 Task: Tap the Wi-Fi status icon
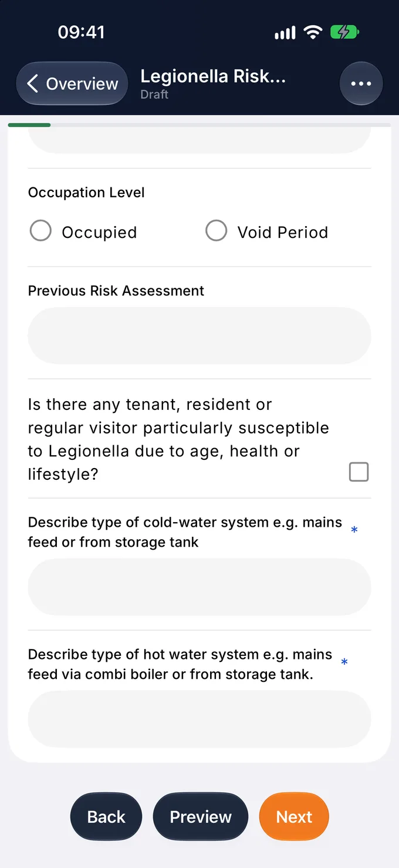(313, 32)
